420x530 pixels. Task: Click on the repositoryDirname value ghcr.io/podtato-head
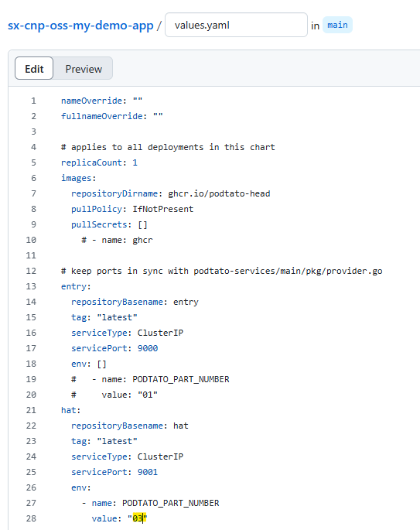point(219,193)
